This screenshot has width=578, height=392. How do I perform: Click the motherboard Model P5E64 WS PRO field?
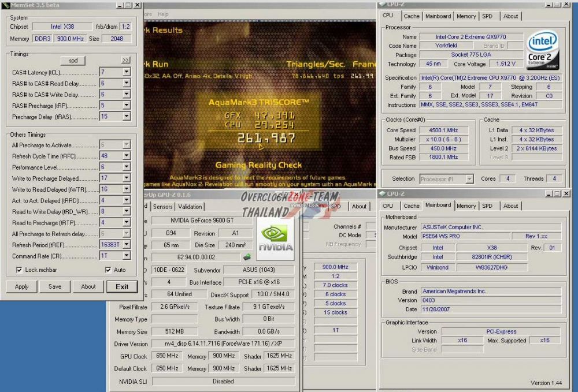point(465,236)
